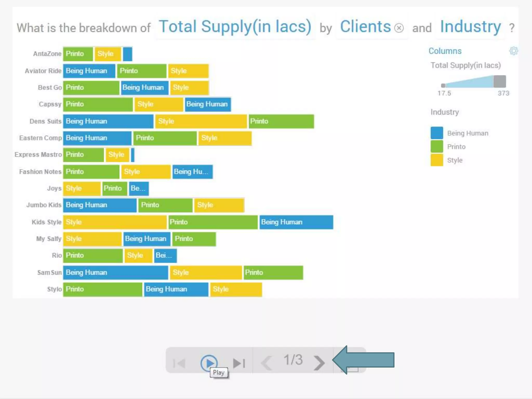The image size is (532, 399).
Task: Open the Industry dimension selector
Action: [x=470, y=27]
